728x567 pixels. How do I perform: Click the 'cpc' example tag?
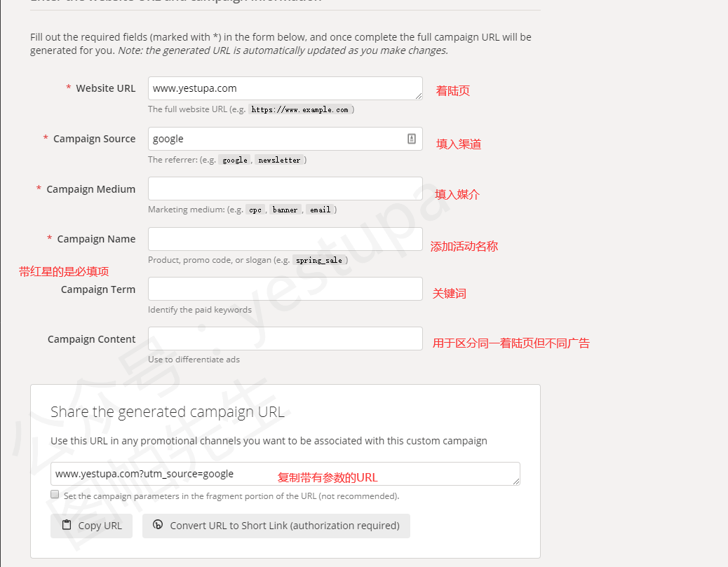[255, 210]
